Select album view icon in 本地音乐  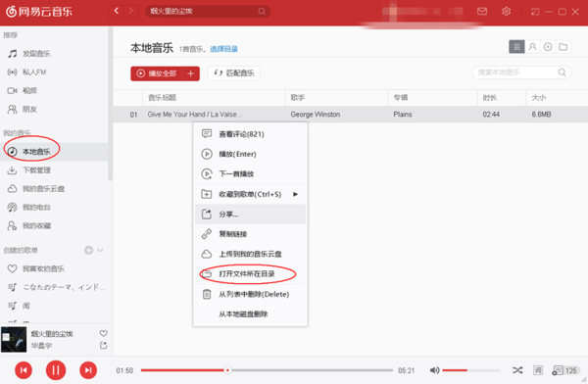pos(548,47)
